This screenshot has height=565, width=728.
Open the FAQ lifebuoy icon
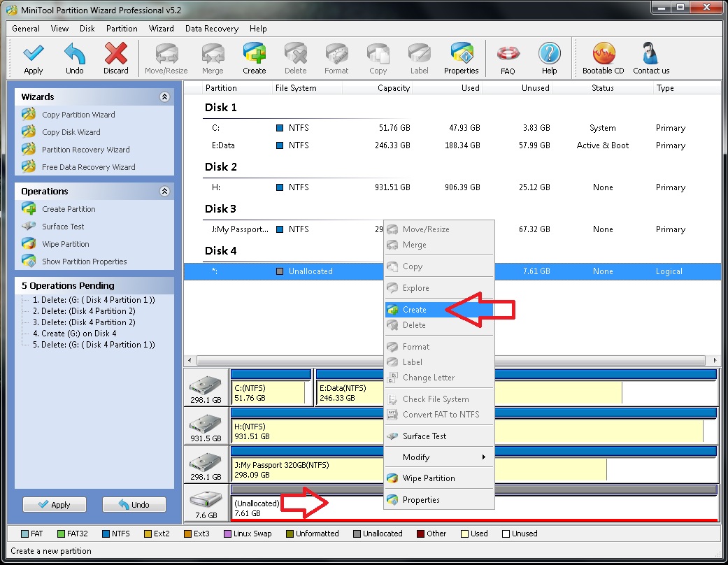point(508,54)
